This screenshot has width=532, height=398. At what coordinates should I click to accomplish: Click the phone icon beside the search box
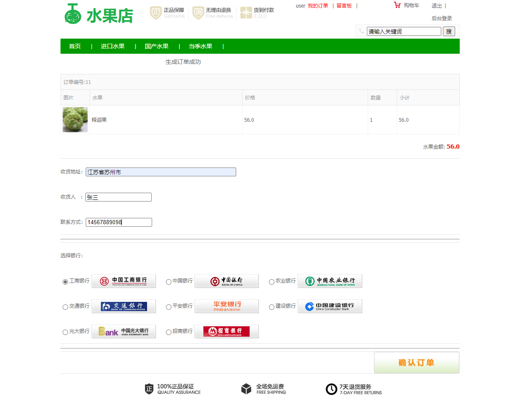[362, 31]
